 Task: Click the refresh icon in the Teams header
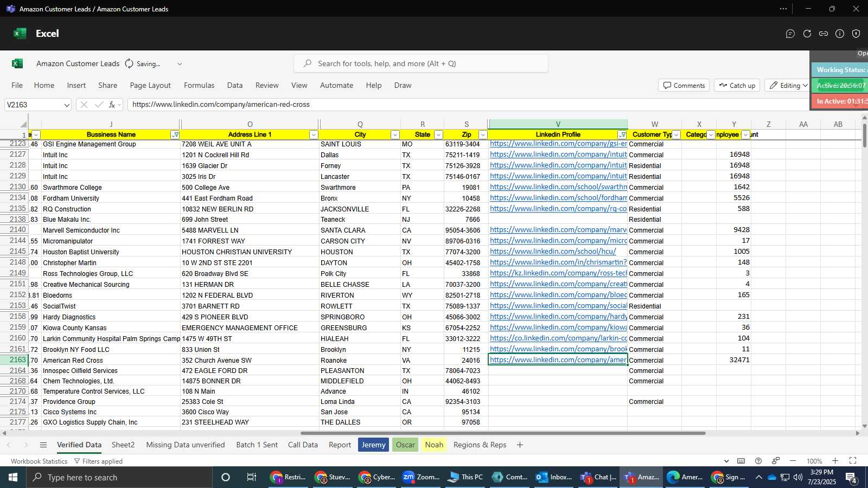807,34
